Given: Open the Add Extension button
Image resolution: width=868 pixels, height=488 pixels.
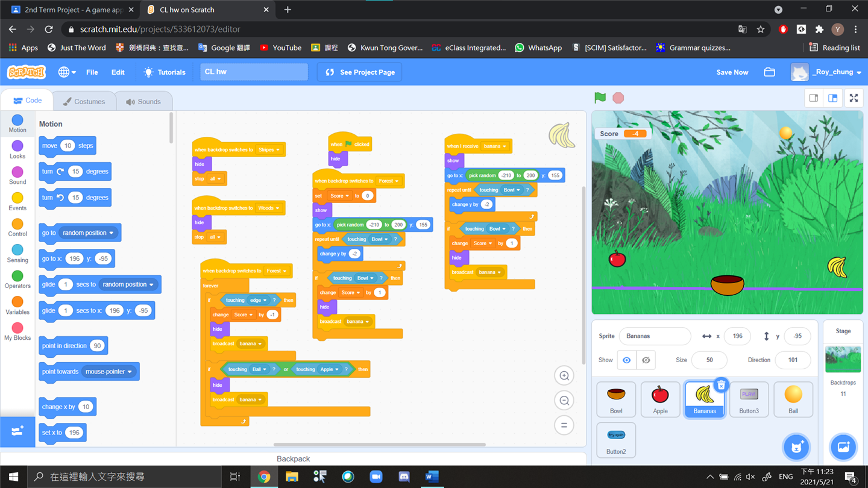Looking at the screenshot, I should coord(17,431).
